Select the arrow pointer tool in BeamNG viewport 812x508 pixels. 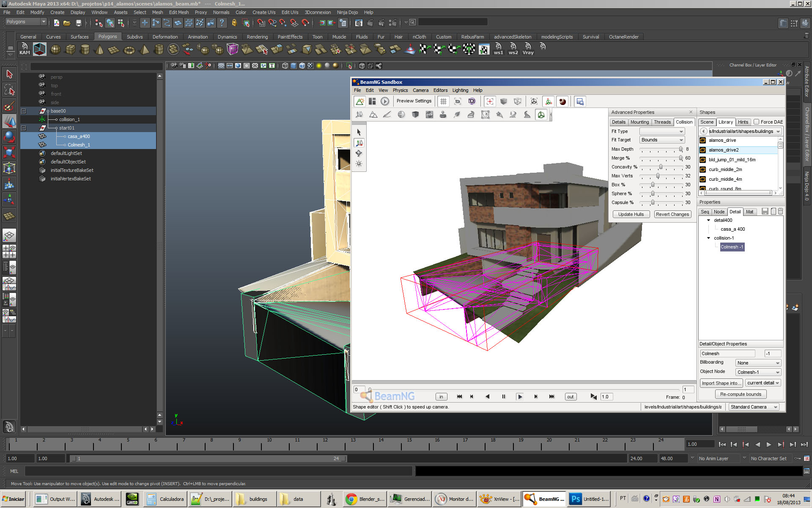point(359,132)
